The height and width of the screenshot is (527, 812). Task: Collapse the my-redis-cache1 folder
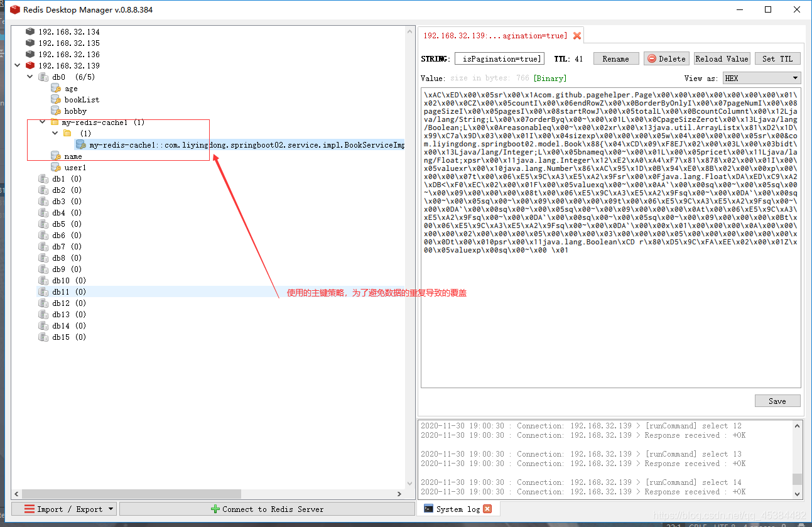click(x=42, y=122)
